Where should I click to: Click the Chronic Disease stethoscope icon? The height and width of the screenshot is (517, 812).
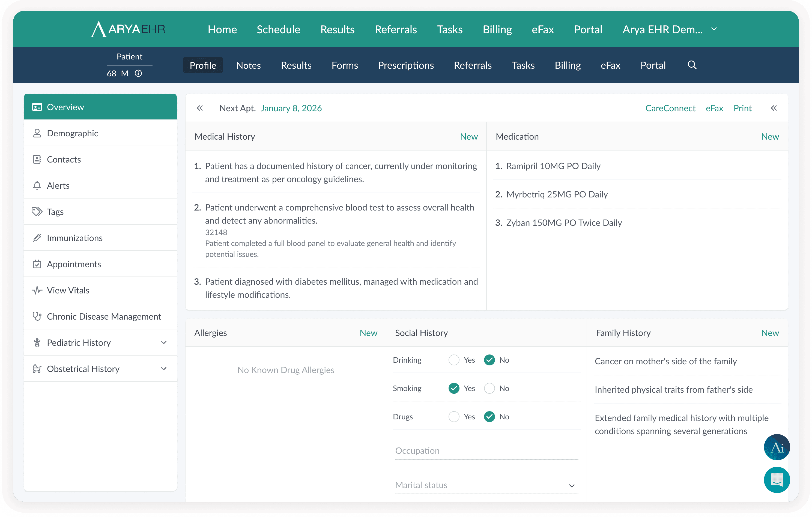37,317
